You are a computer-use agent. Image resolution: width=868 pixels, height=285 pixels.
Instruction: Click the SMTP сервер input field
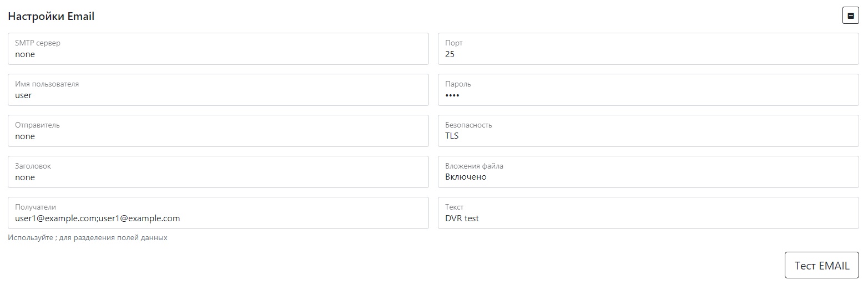coord(218,49)
